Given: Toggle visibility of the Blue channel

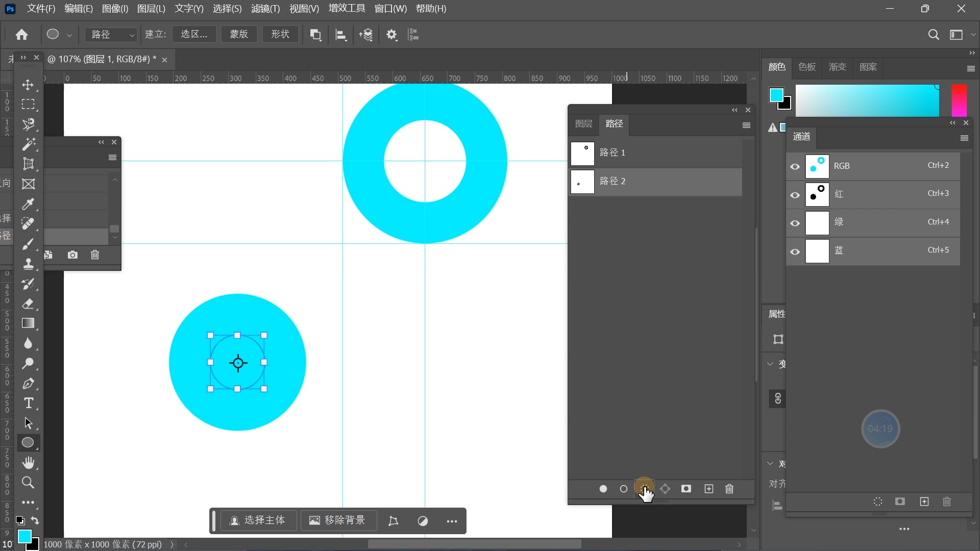Looking at the screenshot, I should (795, 252).
